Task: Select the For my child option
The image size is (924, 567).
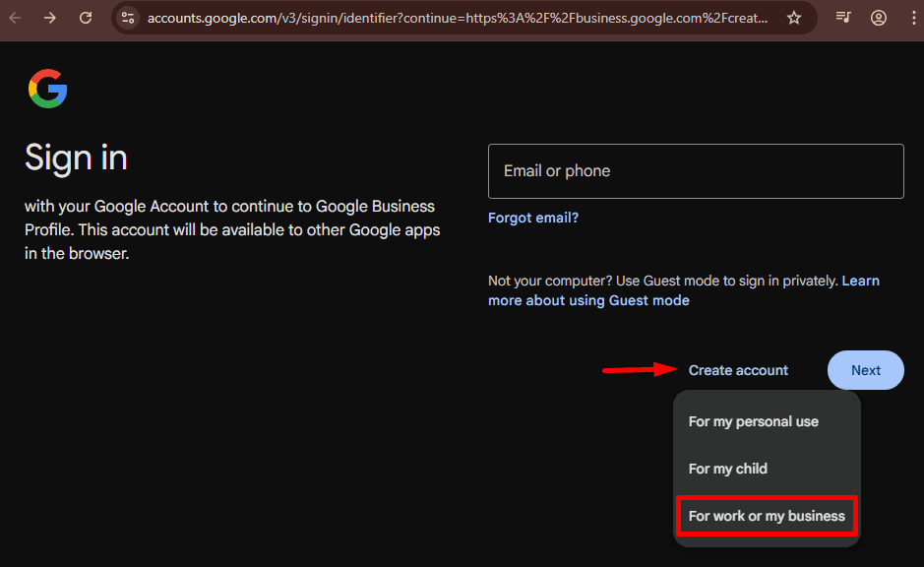Action: pos(727,469)
